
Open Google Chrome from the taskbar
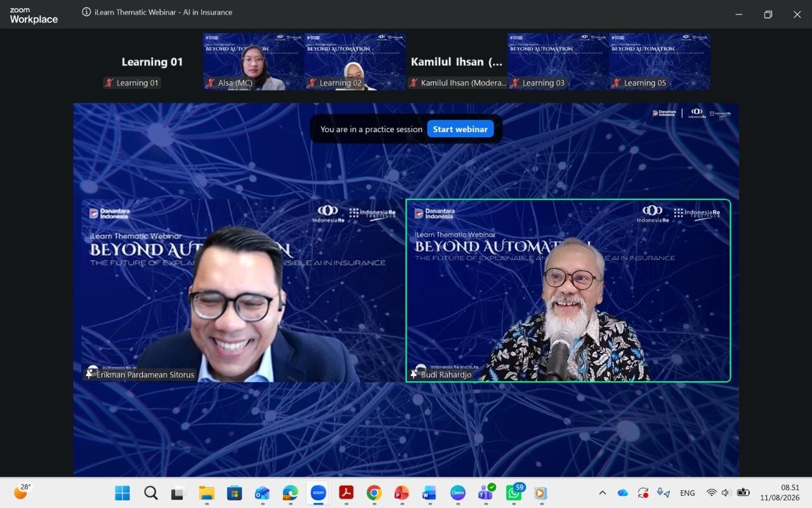click(374, 493)
